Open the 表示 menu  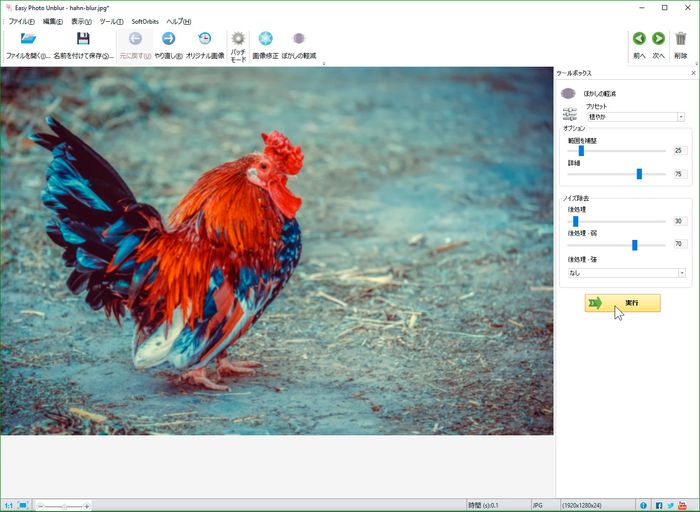(x=81, y=21)
